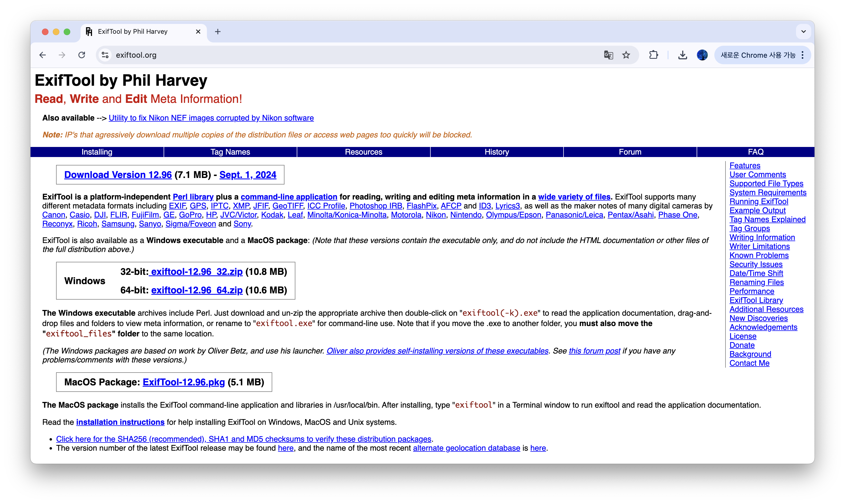Open the Chrome three-dot menu

tap(803, 55)
